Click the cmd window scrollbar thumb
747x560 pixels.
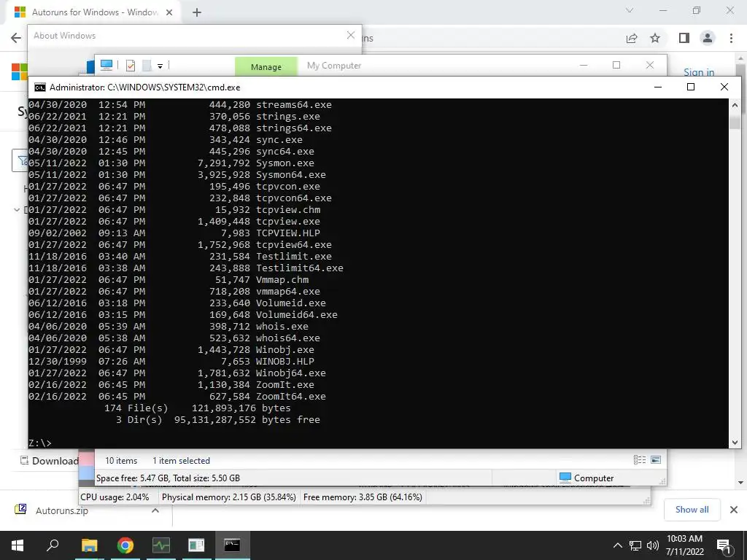[735, 122]
